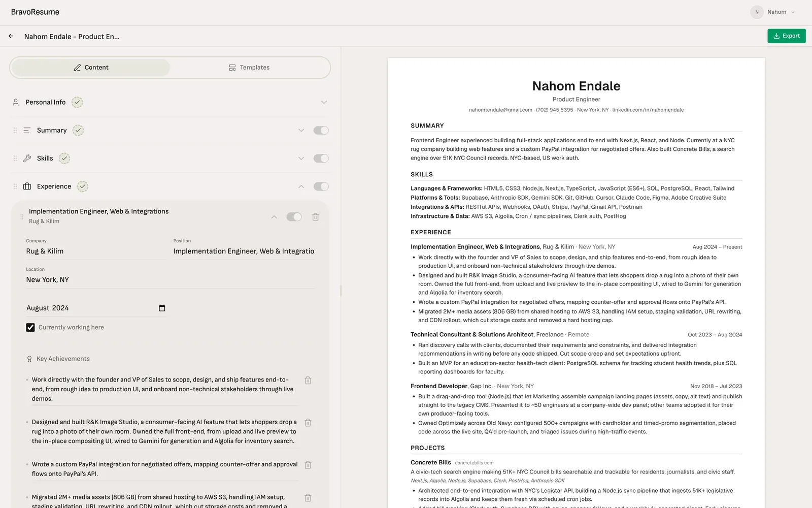Click the panel divider resize handle
The image size is (812, 508).
point(341,291)
